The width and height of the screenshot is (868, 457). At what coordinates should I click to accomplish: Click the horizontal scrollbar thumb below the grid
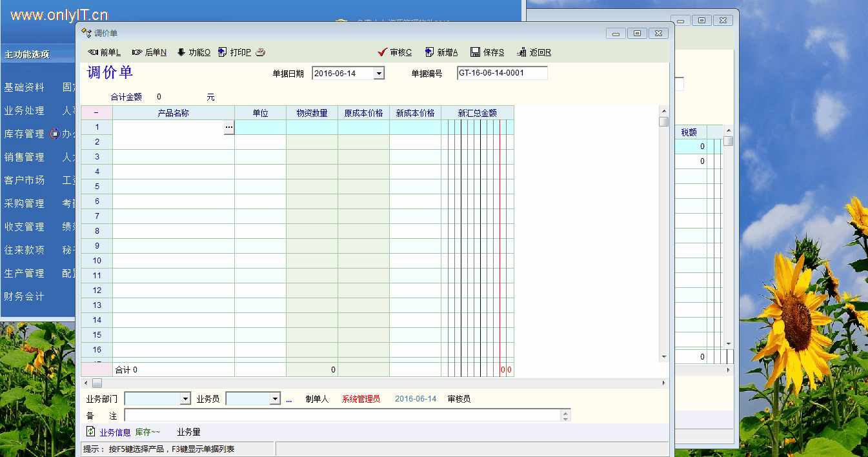click(x=97, y=383)
